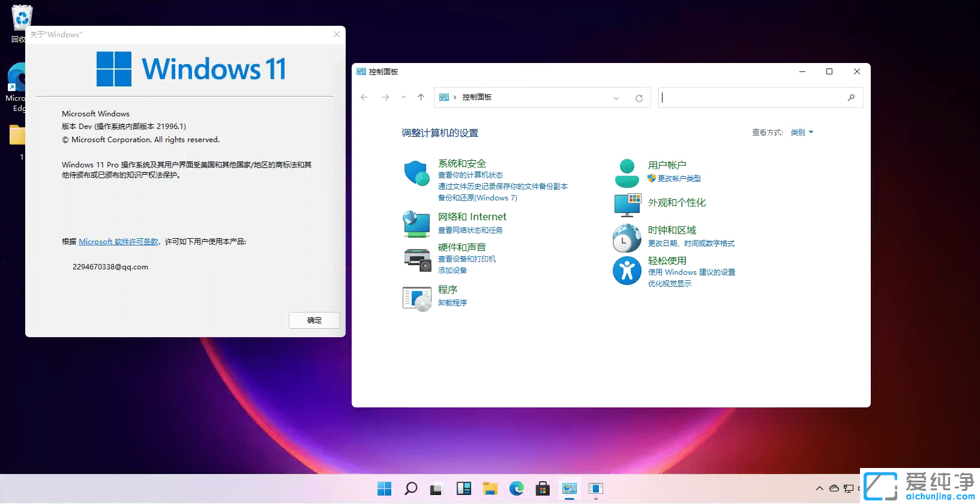Expand the address bar history dropdown
The width and height of the screenshot is (980, 504).
(x=616, y=98)
